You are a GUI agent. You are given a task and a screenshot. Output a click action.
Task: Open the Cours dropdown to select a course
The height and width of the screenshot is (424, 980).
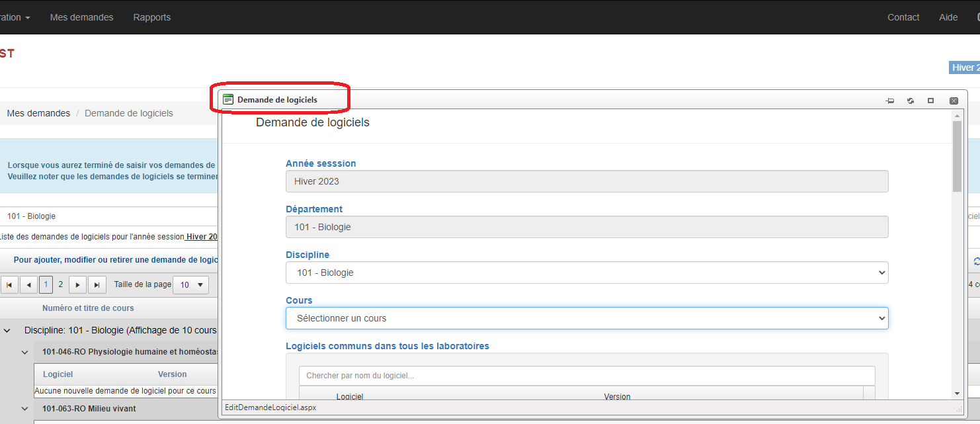[587, 318]
